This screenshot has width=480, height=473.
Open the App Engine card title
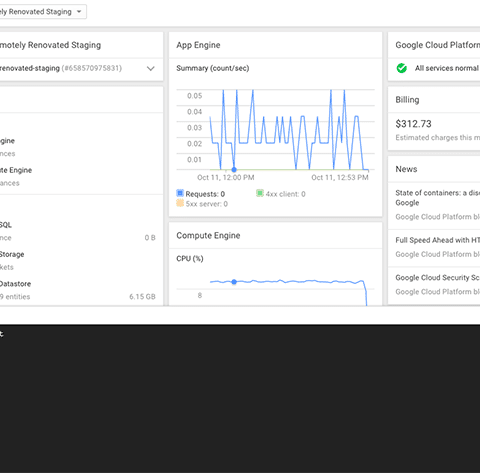coord(198,45)
